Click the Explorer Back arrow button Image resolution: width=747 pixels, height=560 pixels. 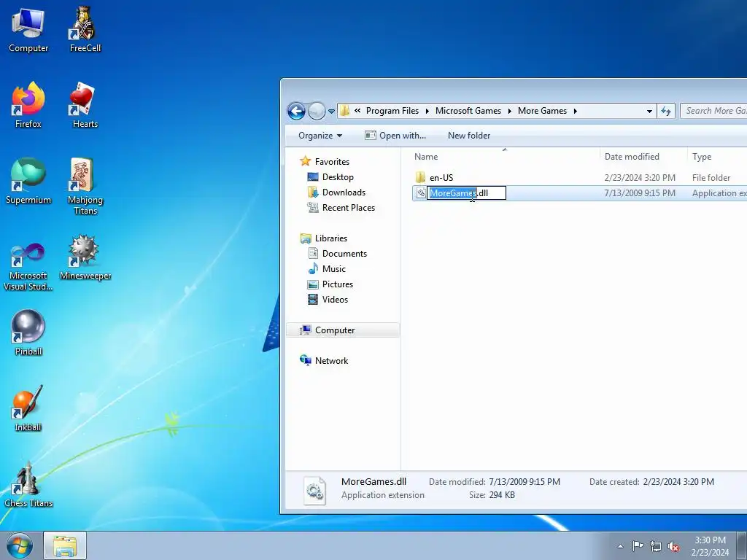[x=296, y=112]
